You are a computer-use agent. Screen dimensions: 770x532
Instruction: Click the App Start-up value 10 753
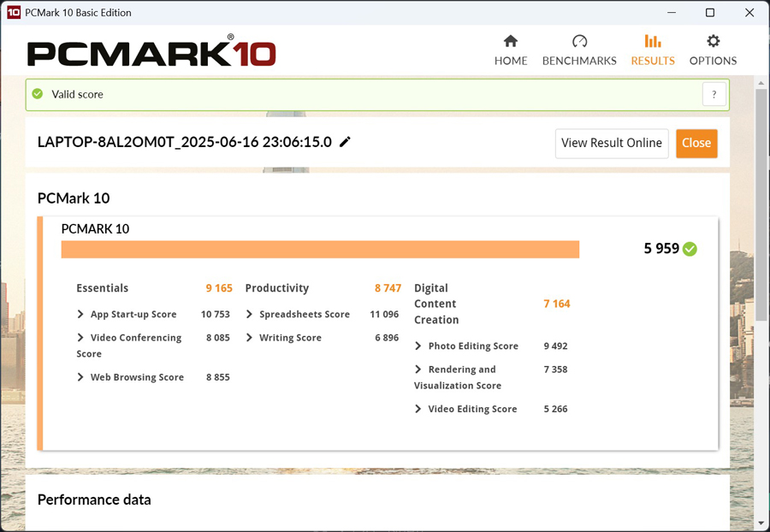[215, 314]
